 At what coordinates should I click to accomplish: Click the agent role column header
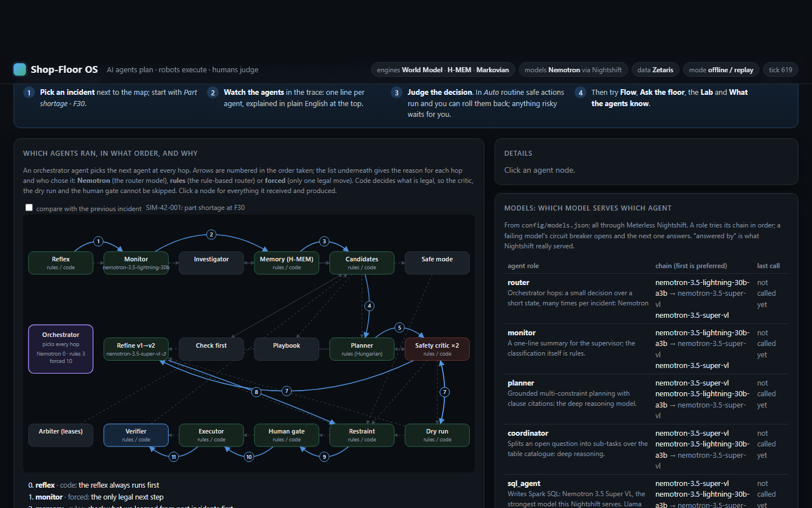tap(523, 266)
